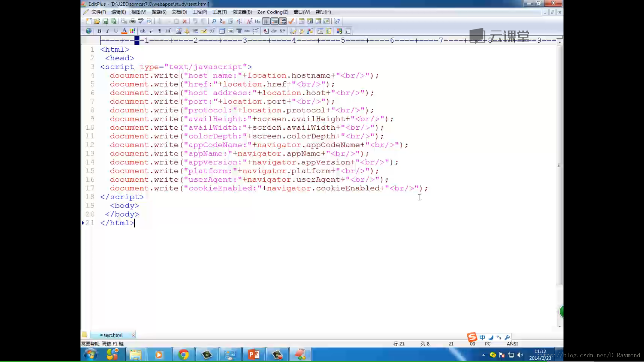Open the 编辑(E) menu
The image size is (644, 362).
(x=118, y=12)
